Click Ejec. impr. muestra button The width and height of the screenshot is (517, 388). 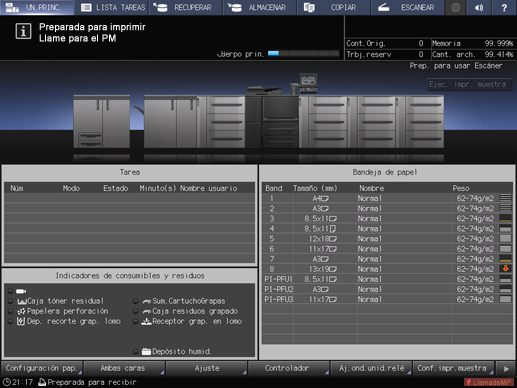coord(469,84)
